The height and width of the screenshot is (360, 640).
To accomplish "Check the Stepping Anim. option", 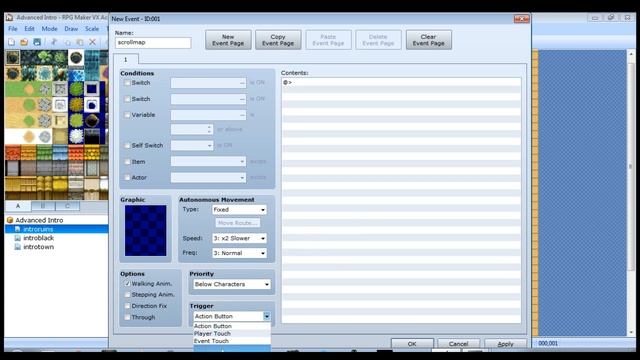I will pyautogui.click(x=127, y=295).
